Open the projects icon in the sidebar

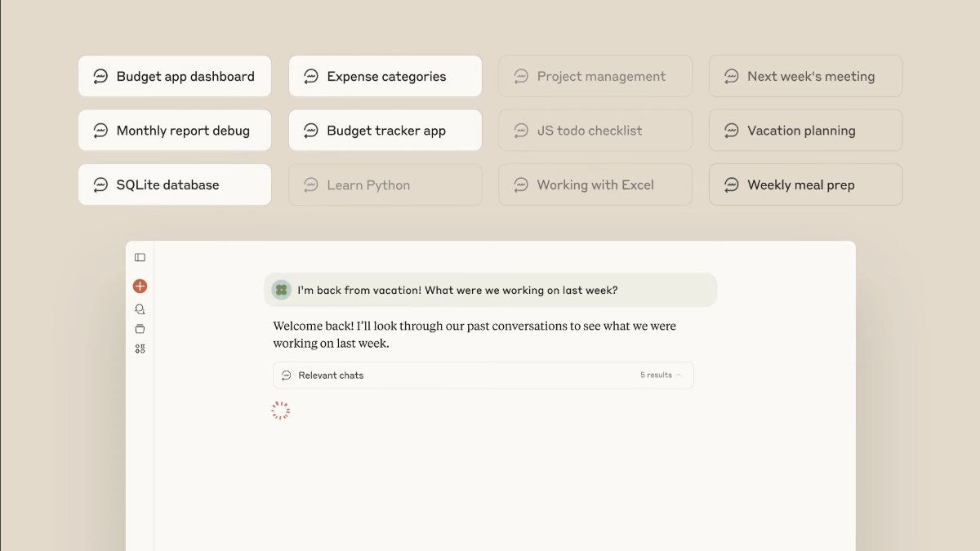[140, 329]
